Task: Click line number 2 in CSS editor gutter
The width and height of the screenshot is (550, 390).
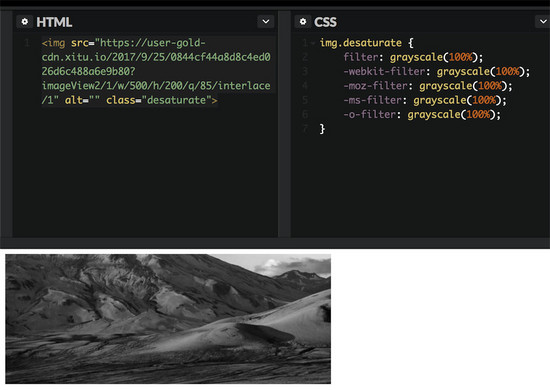Action: click(305, 57)
